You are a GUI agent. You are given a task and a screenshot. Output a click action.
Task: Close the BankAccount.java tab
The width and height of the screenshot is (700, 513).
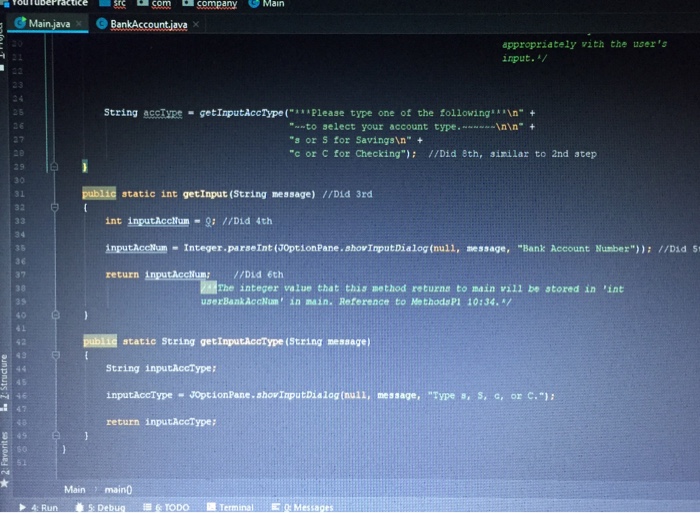tap(196, 24)
